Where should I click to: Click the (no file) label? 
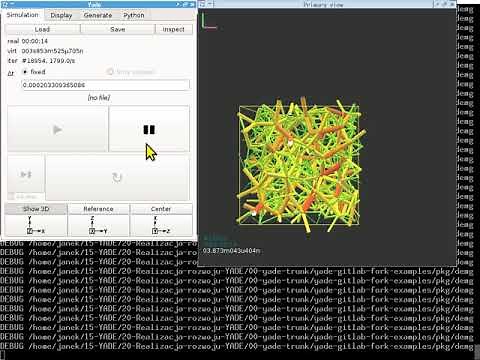99,97
